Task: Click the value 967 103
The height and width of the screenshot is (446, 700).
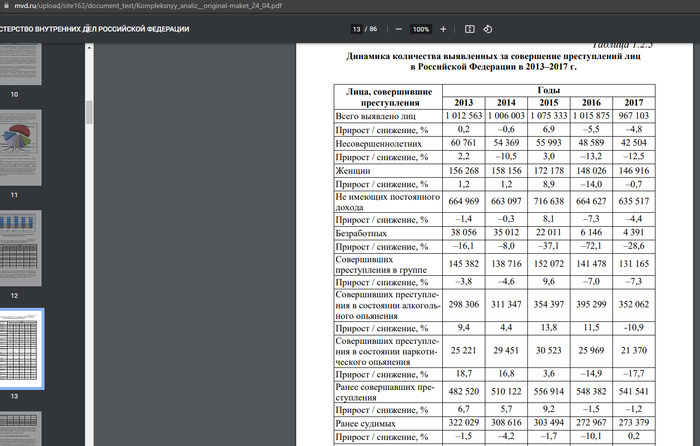Action: click(633, 116)
